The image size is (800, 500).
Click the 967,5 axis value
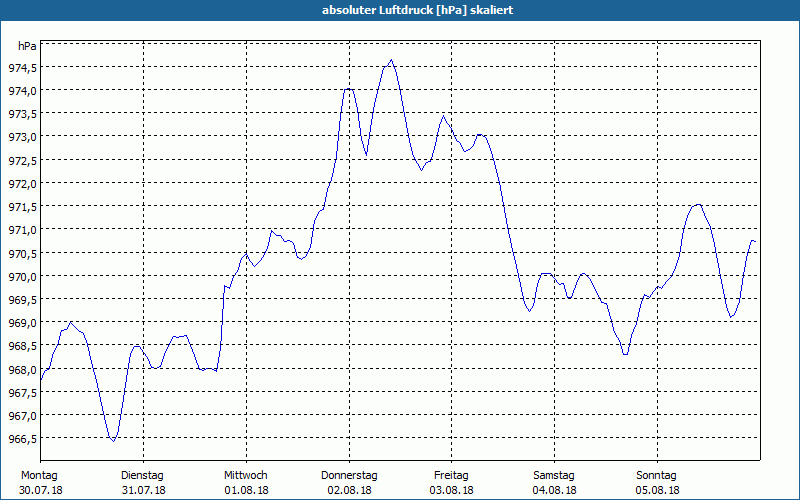(x=22, y=393)
